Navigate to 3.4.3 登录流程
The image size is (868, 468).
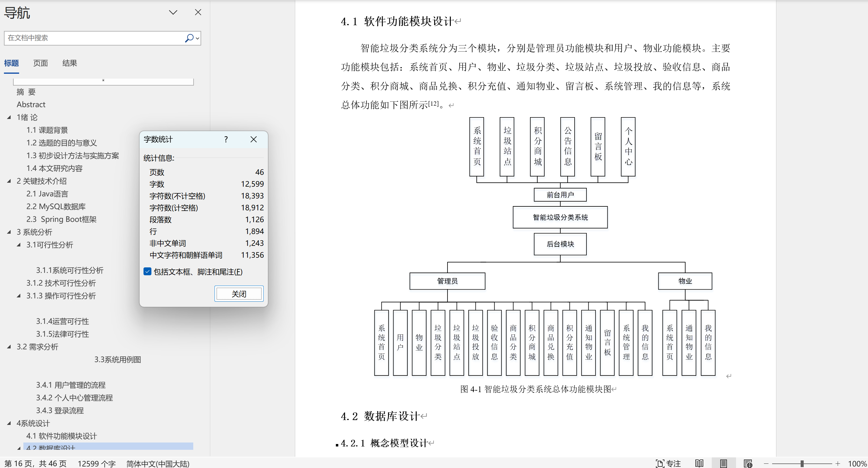(x=60, y=411)
